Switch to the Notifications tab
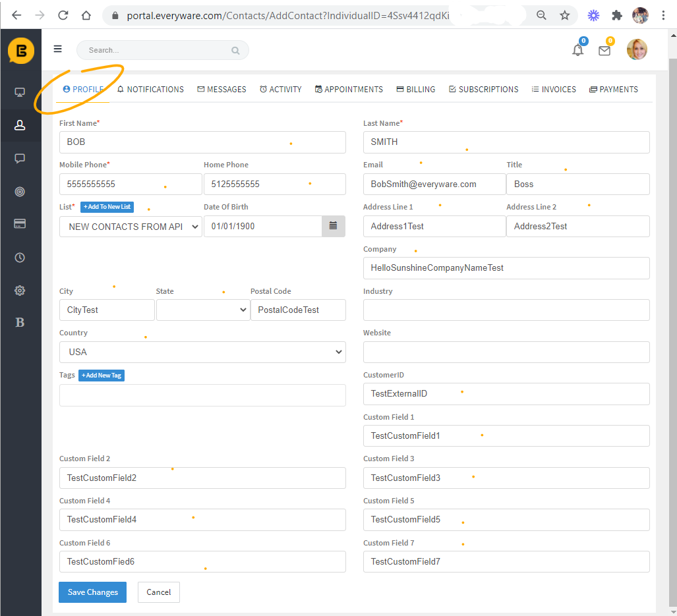The height and width of the screenshot is (616, 677). point(151,90)
